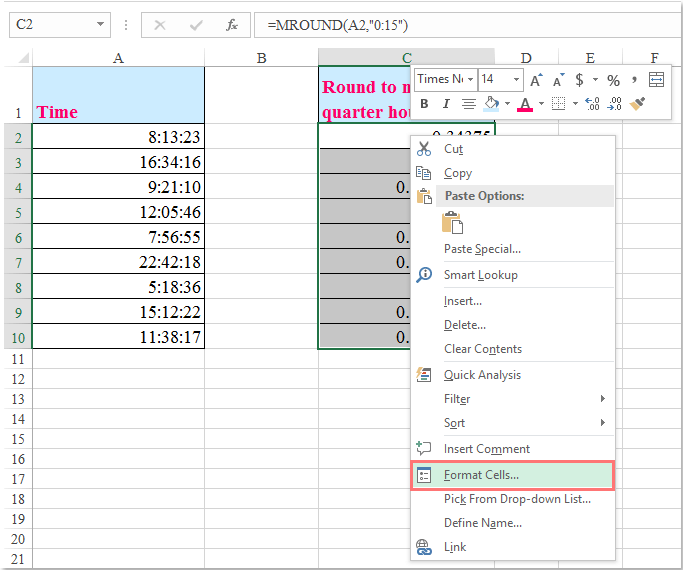Expand the fill color dropdown arrow
The width and height of the screenshot is (683, 570).
point(507,104)
